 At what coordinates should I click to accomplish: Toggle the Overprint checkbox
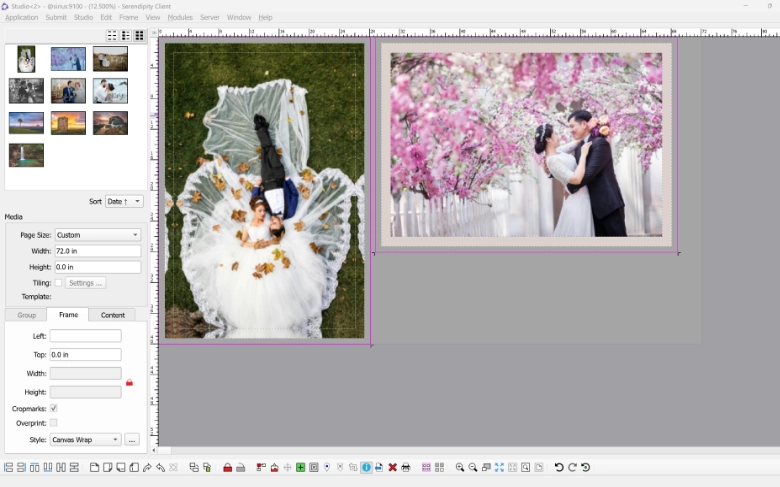point(54,423)
